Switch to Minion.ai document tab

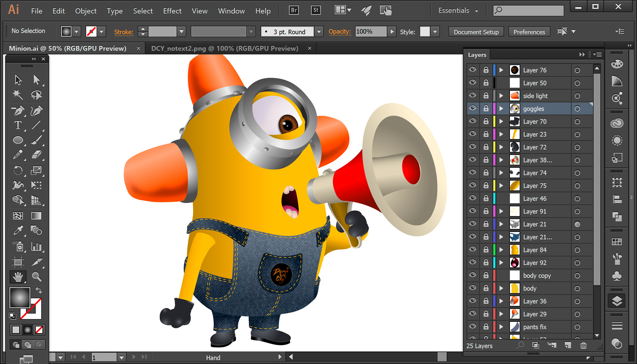tap(68, 48)
